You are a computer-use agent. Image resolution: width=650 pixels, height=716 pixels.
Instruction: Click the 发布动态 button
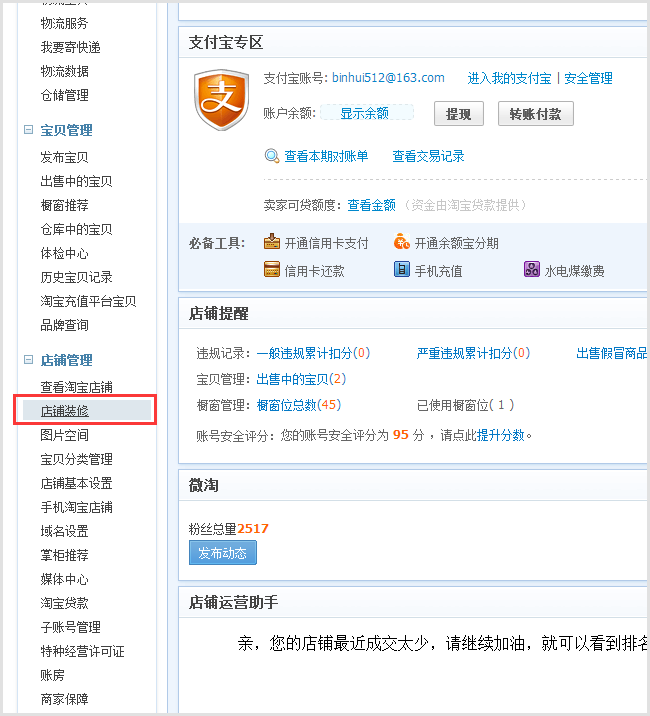(223, 553)
